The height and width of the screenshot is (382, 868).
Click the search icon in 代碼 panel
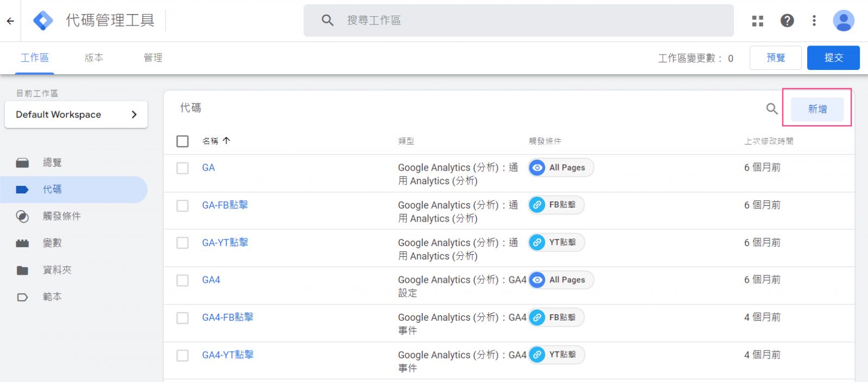pyautogui.click(x=771, y=109)
